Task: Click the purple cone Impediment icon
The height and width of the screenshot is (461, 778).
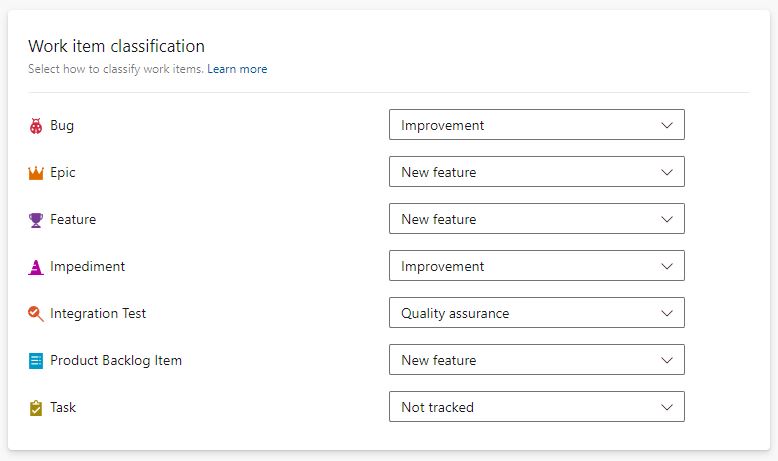Action: (x=36, y=267)
